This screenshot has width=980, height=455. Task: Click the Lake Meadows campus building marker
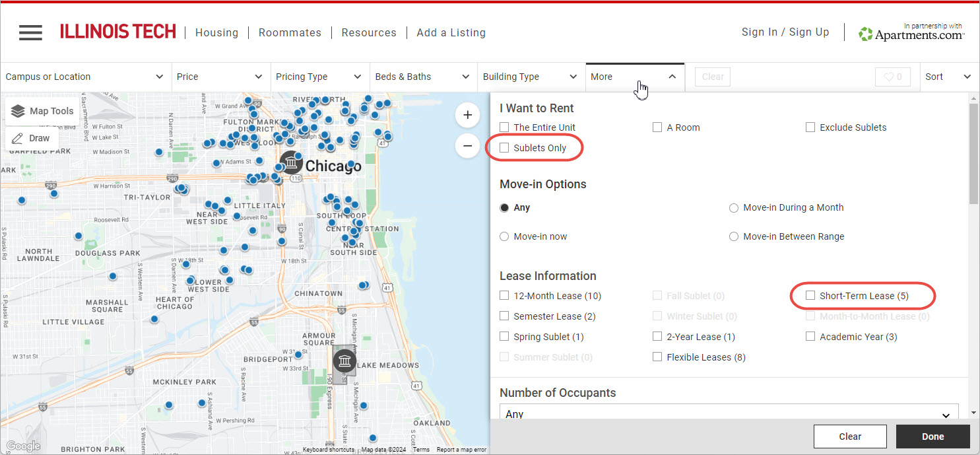344,361
